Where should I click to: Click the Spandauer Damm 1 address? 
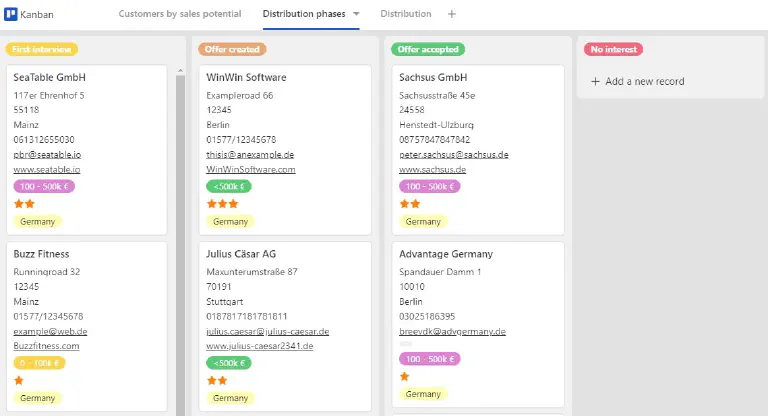[x=440, y=272]
